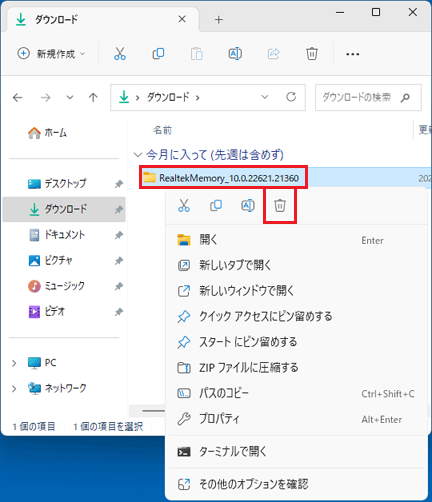The image size is (432, 502).
Task: Expand the PC tree node
Action: point(14,363)
